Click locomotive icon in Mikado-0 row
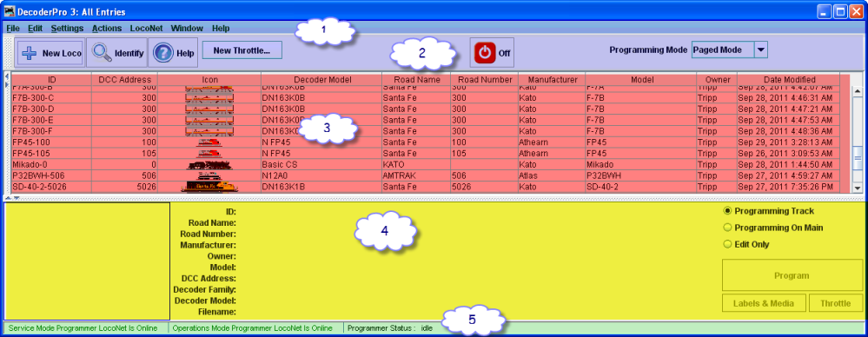Viewport: 868px width, 337px height. pyautogui.click(x=209, y=164)
